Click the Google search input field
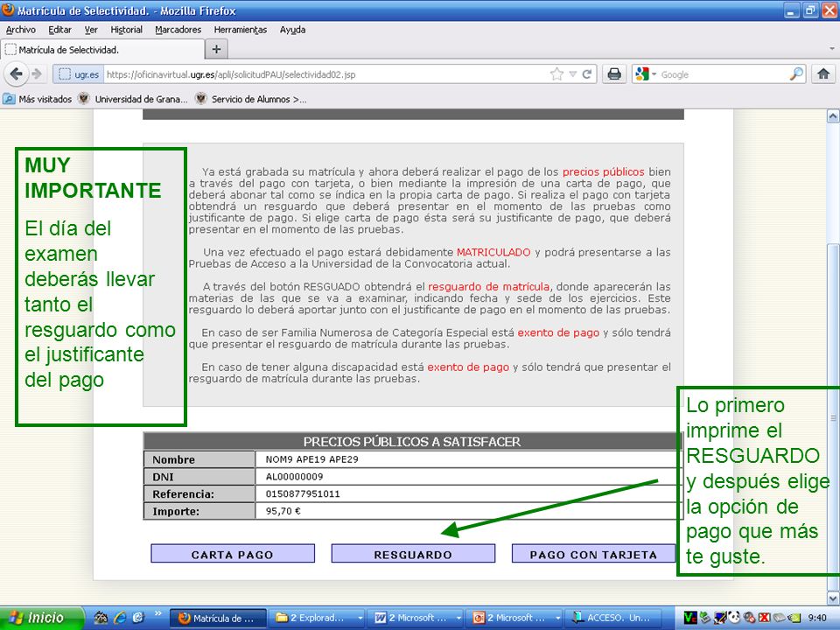 (724, 74)
